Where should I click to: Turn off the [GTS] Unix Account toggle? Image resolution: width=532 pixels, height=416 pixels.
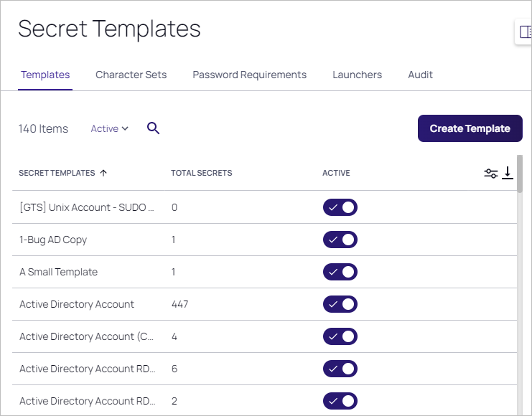[340, 207]
